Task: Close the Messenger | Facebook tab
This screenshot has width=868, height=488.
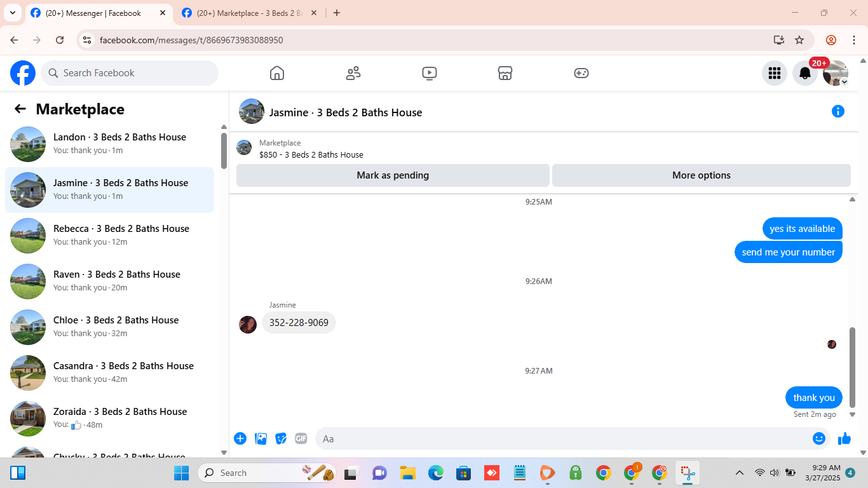Action: 163,13
